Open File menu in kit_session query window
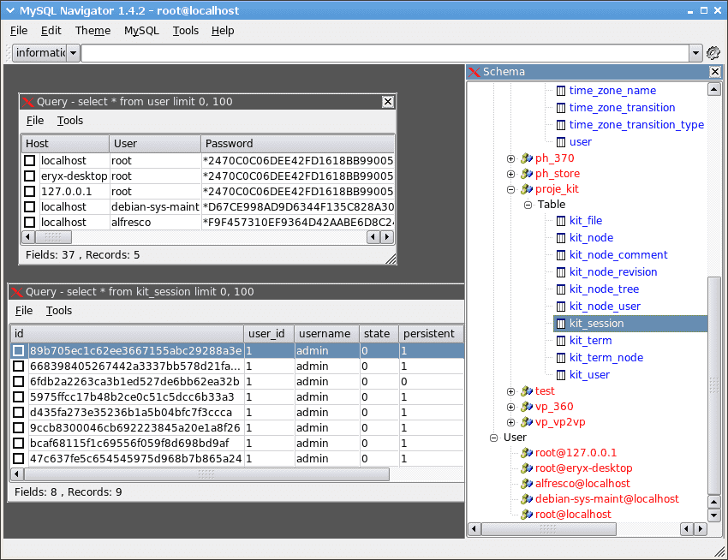 pos(24,311)
